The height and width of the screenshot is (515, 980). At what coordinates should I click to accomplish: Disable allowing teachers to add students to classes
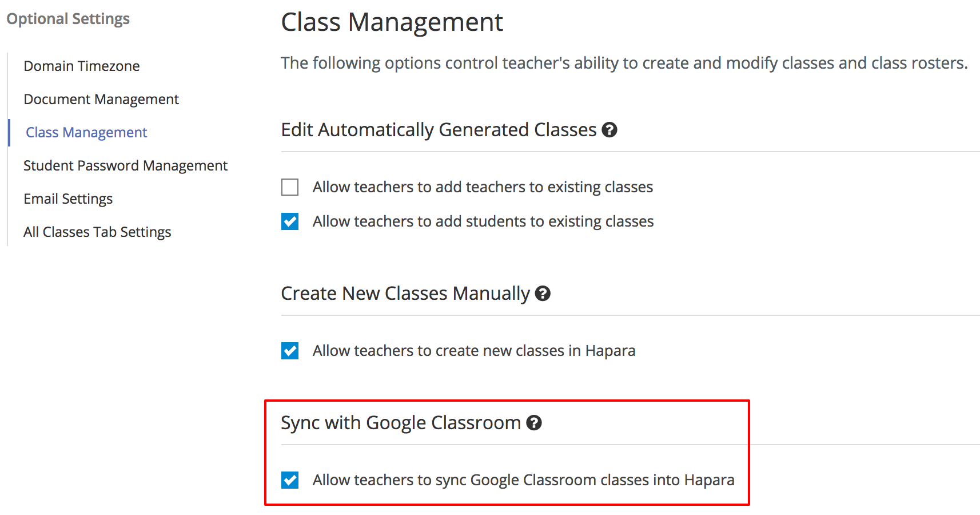pos(290,221)
